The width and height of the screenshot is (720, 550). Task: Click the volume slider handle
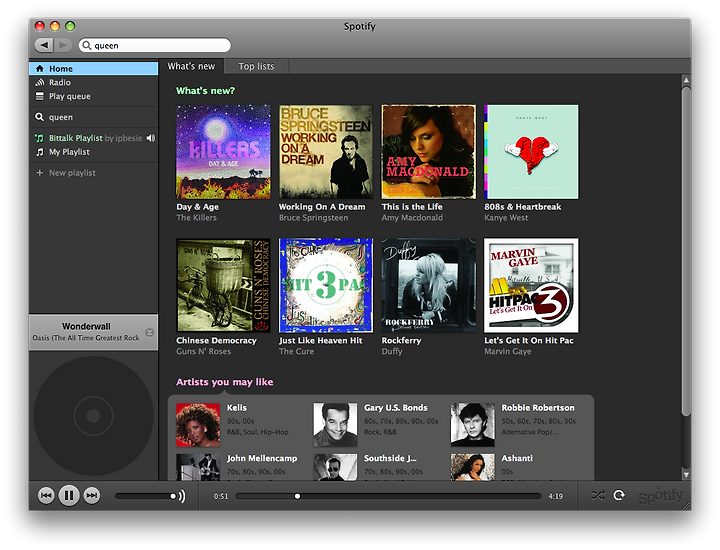173,496
